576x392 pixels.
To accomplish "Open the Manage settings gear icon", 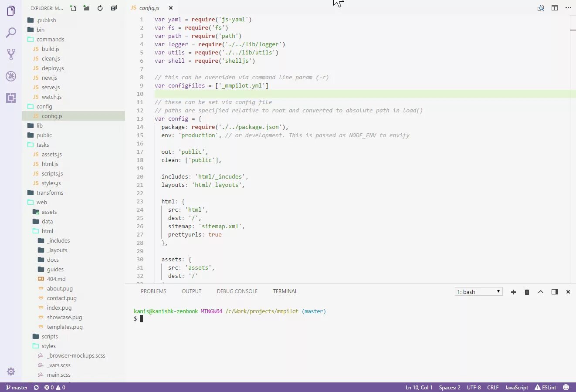I will 11,372.
